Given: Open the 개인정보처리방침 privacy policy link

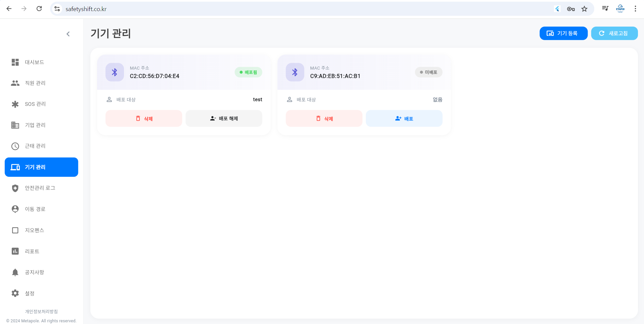Looking at the screenshot, I should click(41, 312).
